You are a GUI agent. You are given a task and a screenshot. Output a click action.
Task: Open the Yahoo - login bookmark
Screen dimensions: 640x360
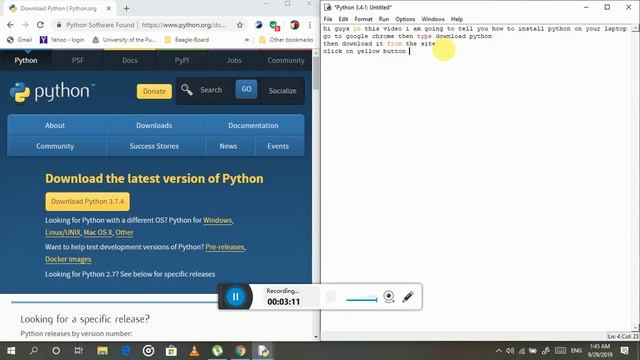pos(62,40)
